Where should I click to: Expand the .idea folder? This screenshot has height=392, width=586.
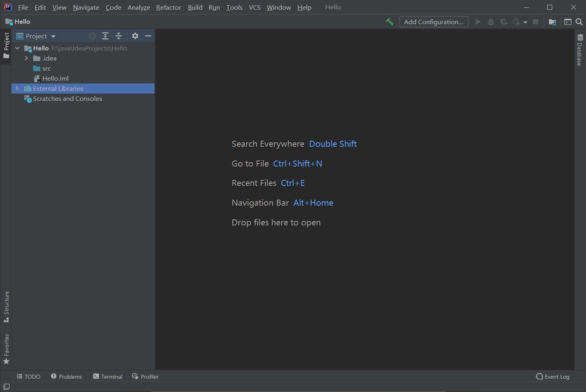(x=26, y=58)
